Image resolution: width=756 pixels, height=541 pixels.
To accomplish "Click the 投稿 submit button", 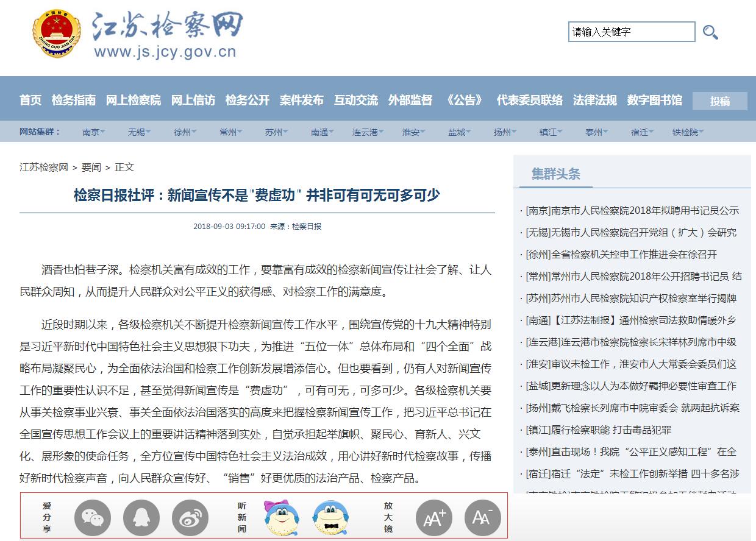I will pyautogui.click(x=720, y=101).
